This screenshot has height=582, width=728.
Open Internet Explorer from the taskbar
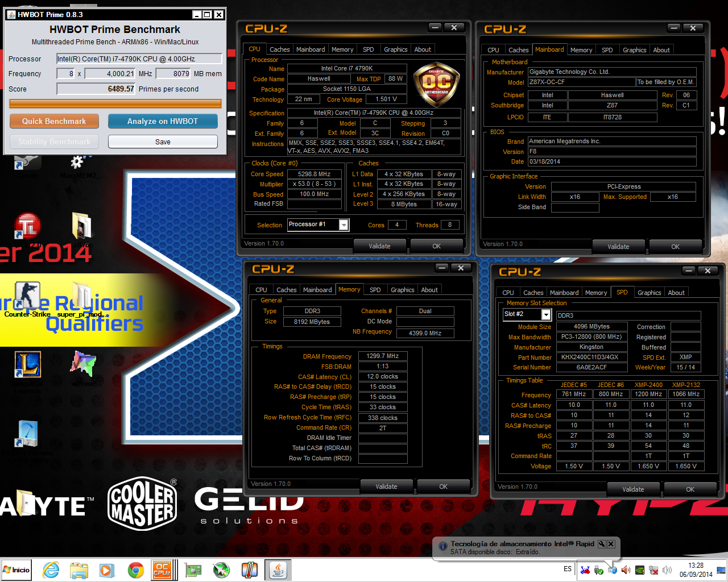pyautogui.click(x=51, y=570)
